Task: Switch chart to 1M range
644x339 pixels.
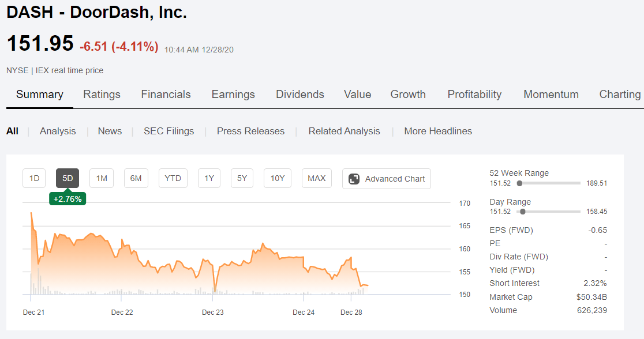Action: (x=102, y=178)
